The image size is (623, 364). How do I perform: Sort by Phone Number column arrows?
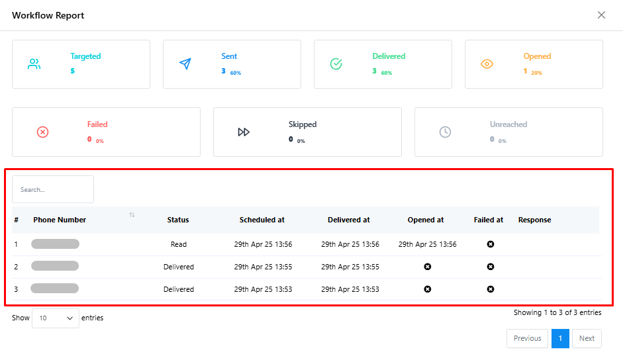tap(132, 215)
